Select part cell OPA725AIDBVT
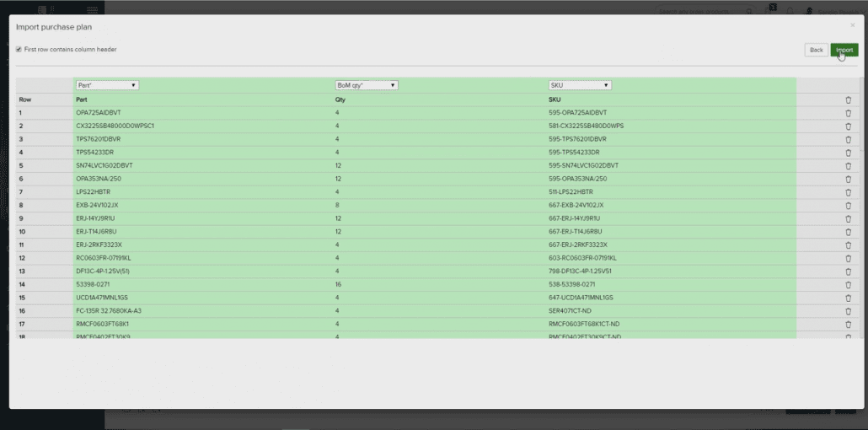 click(x=98, y=112)
